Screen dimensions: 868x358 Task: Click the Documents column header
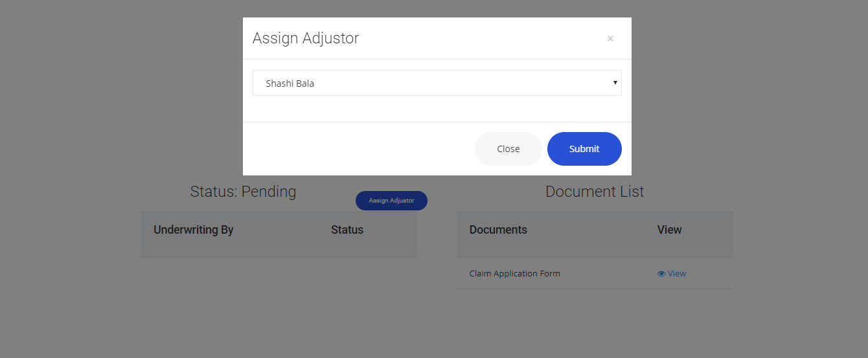pyautogui.click(x=498, y=230)
